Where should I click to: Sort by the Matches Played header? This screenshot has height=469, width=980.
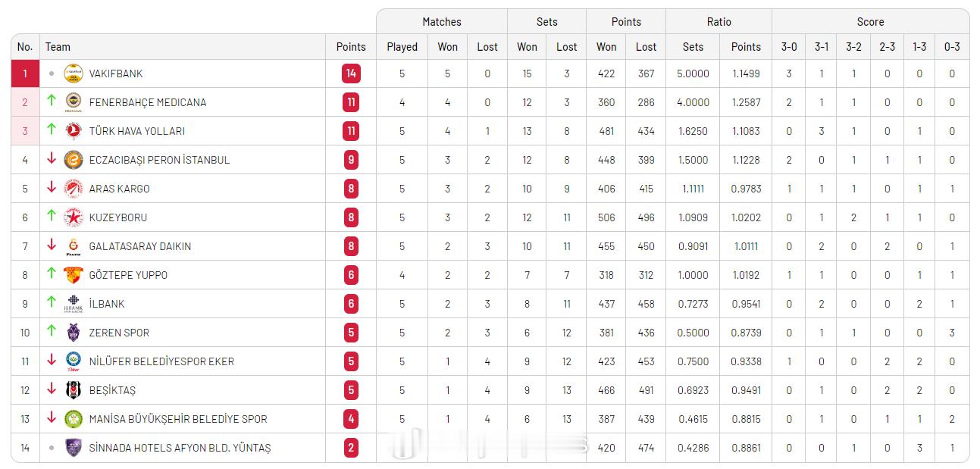tap(402, 47)
